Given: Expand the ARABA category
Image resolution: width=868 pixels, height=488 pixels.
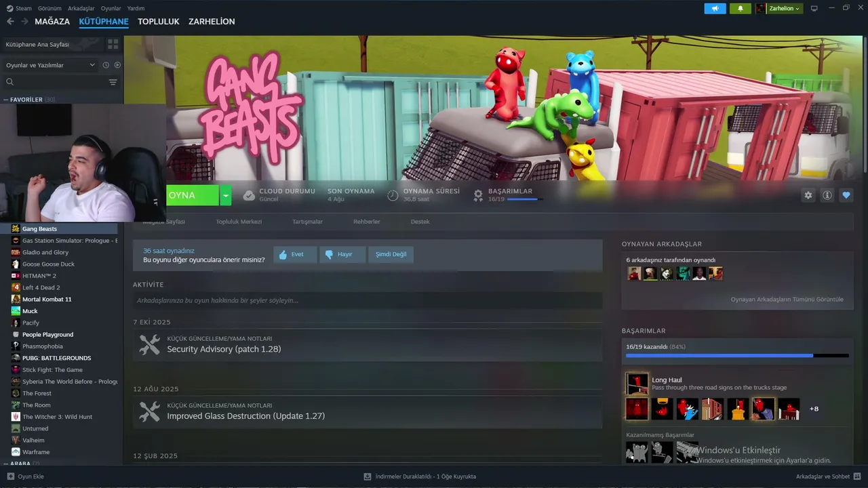Looking at the screenshot, I should click(22, 464).
